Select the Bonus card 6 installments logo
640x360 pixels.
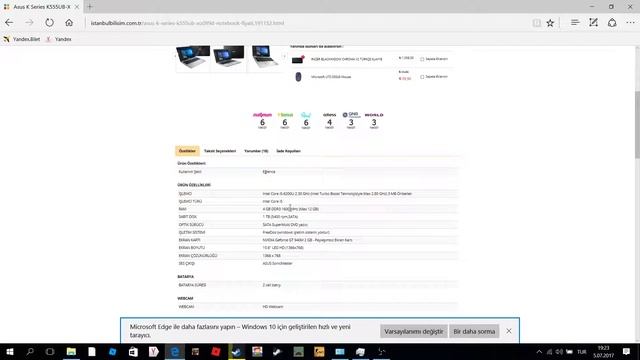285,120
